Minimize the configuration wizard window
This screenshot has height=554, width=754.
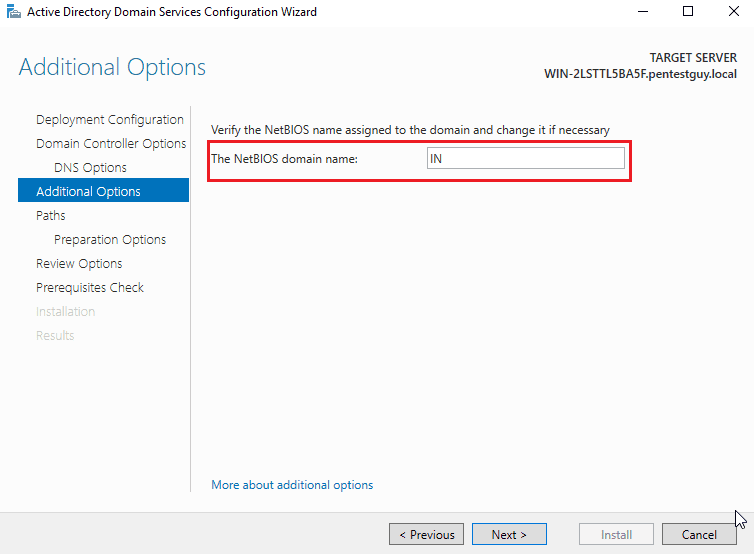(x=643, y=12)
